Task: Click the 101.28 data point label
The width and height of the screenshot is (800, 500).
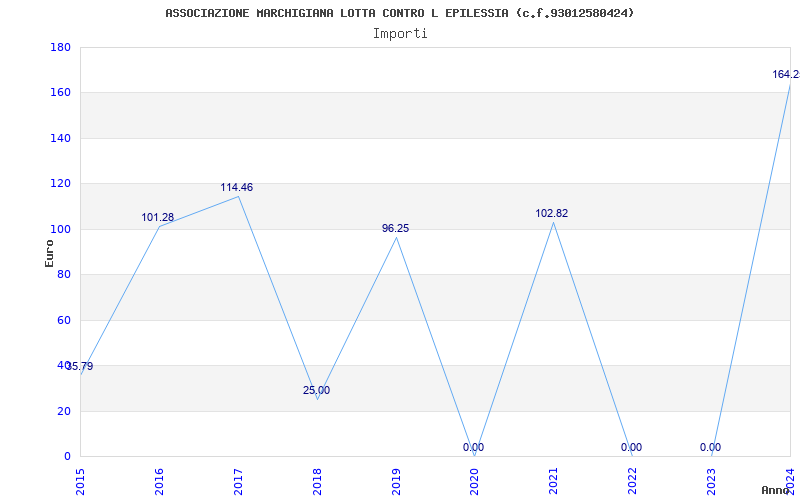Action: [x=158, y=218]
